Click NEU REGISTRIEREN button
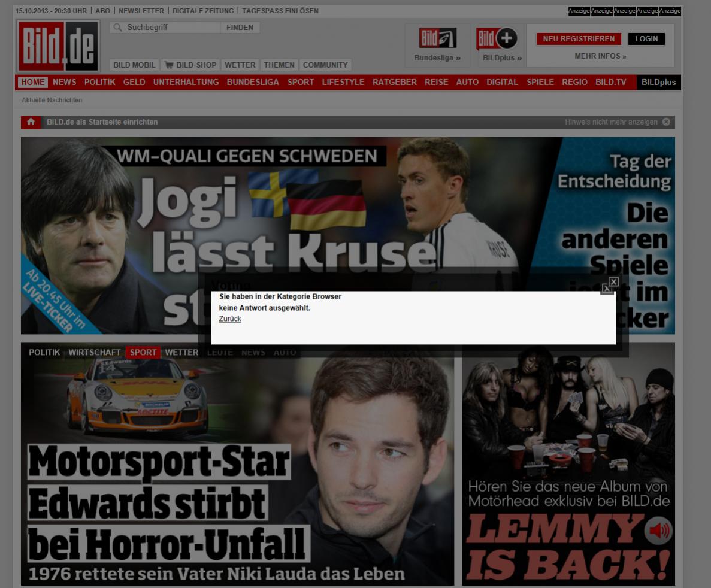 tap(579, 39)
